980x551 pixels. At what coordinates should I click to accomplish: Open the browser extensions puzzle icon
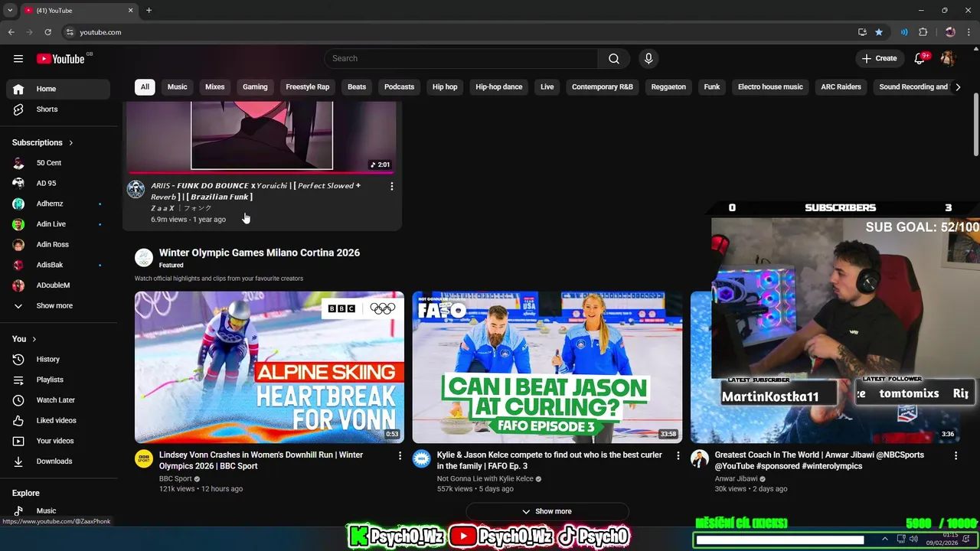(923, 32)
